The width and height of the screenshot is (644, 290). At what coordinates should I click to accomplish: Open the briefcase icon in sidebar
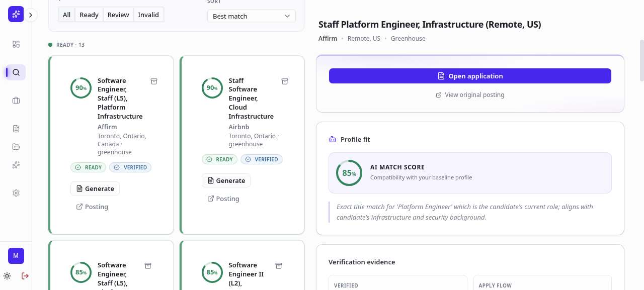click(x=16, y=101)
